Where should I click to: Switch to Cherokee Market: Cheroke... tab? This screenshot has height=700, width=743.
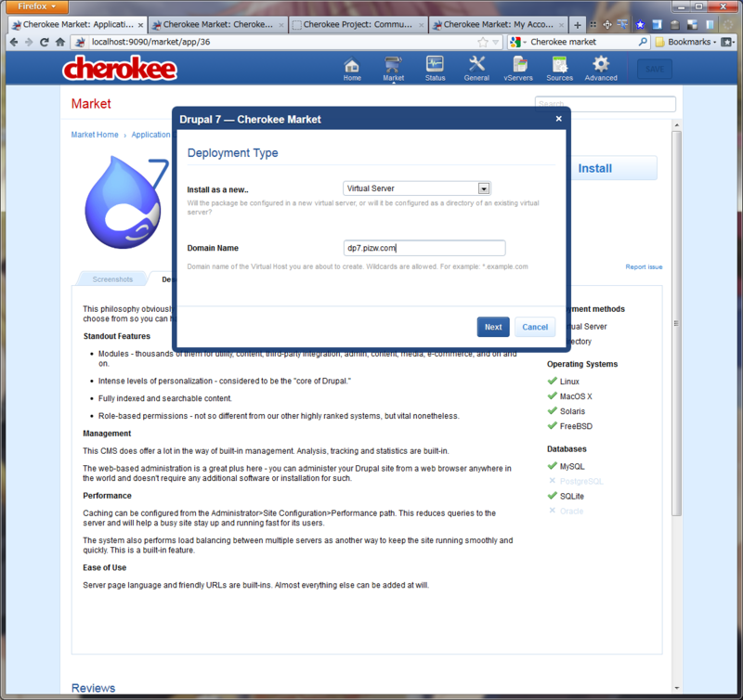coord(218,25)
